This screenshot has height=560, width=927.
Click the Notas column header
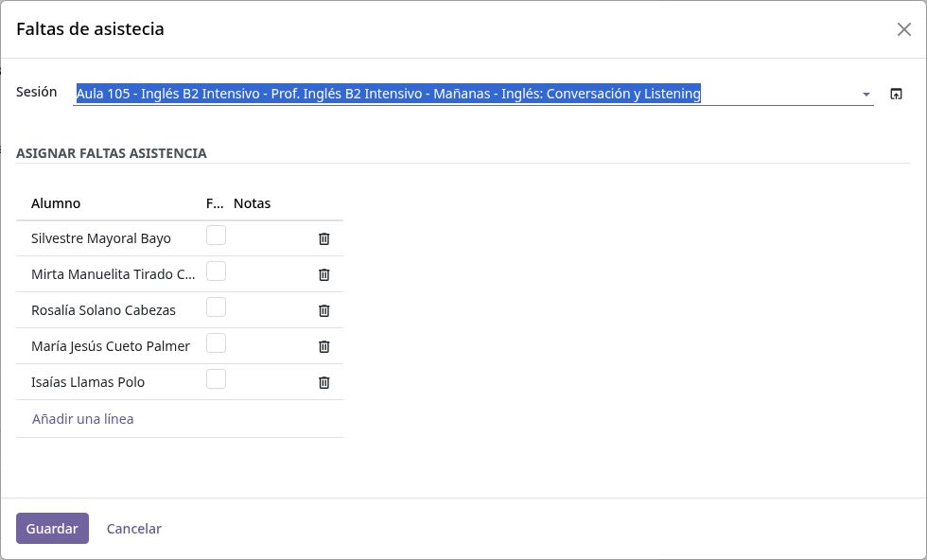(252, 203)
